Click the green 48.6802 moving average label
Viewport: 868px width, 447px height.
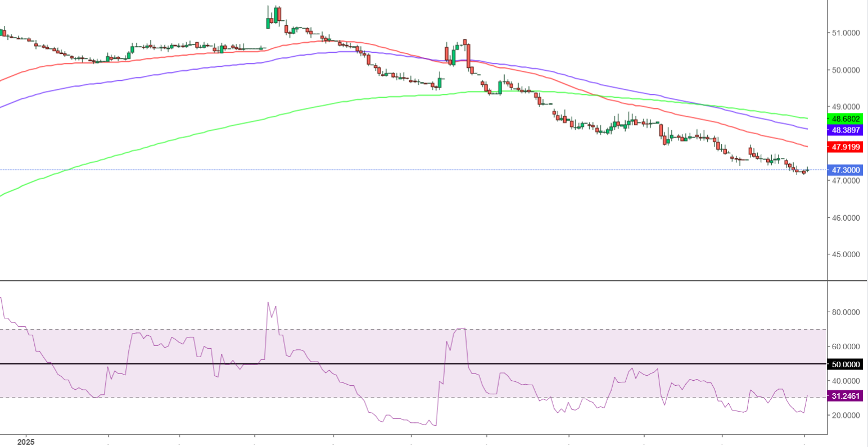pos(845,118)
